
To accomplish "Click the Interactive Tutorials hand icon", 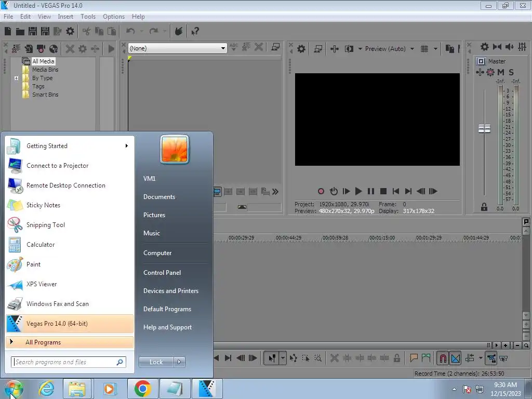I will click(179, 31).
